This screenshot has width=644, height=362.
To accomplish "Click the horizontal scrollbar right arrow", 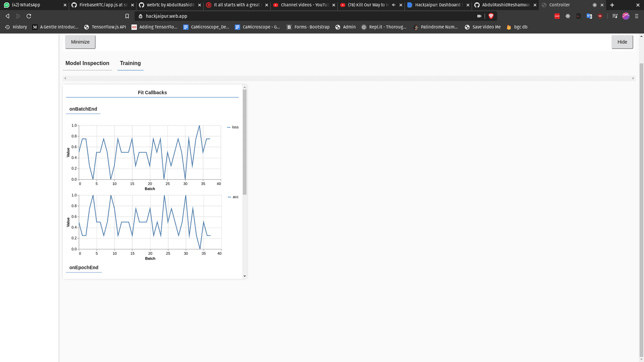I will point(633,78).
